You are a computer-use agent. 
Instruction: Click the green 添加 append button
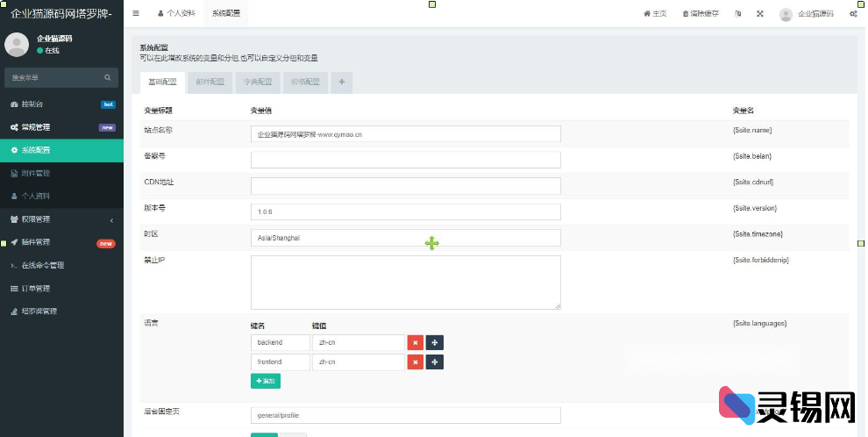[x=266, y=381]
